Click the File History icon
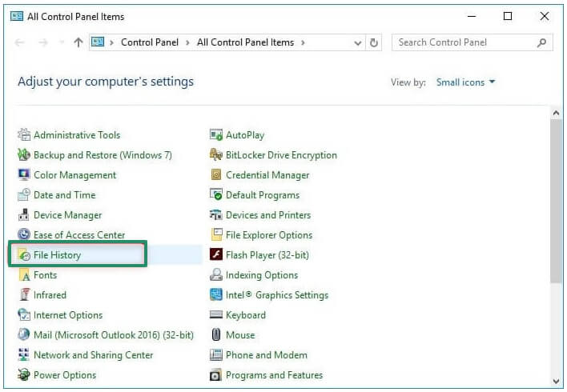Image resolution: width=567 pixels, height=392 pixels. coord(24,255)
